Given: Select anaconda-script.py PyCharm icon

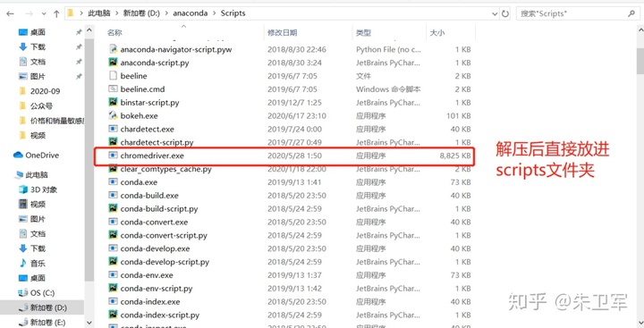Looking at the screenshot, I should [113, 63].
